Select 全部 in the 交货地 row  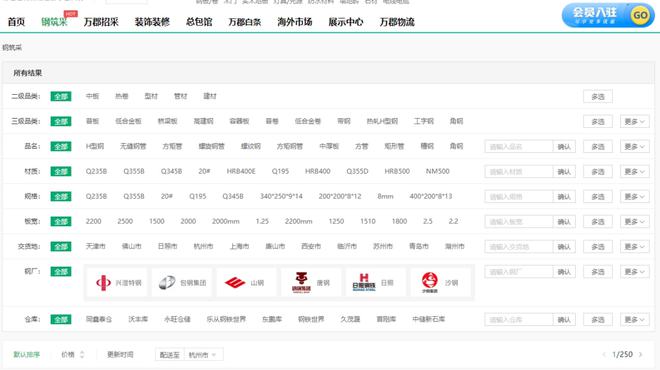pos(61,246)
